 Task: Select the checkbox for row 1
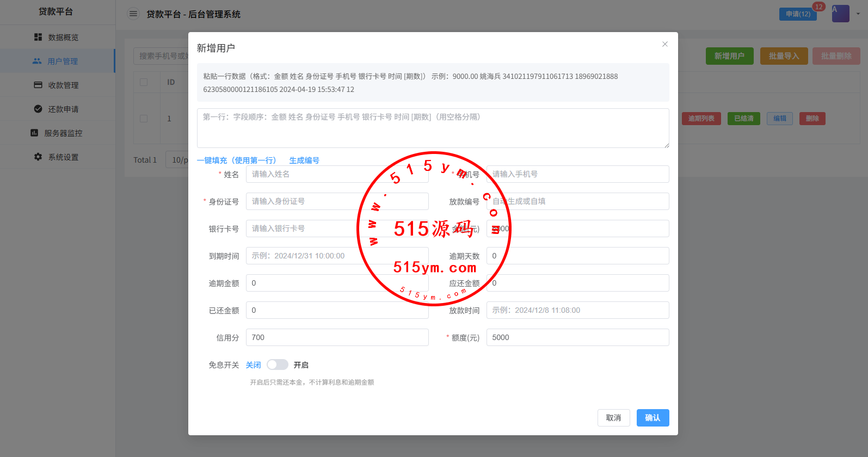[x=144, y=118]
